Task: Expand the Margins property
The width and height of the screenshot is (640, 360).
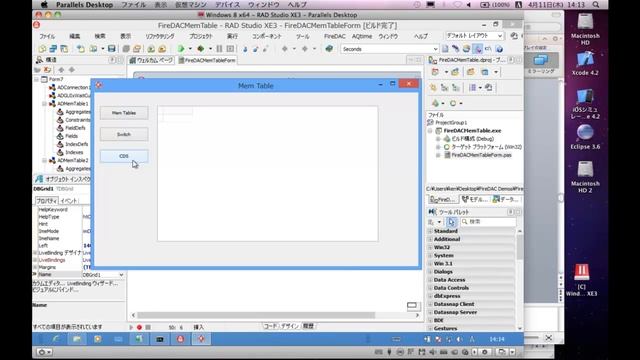Action: pyautogui.click(x=35, y=267)
